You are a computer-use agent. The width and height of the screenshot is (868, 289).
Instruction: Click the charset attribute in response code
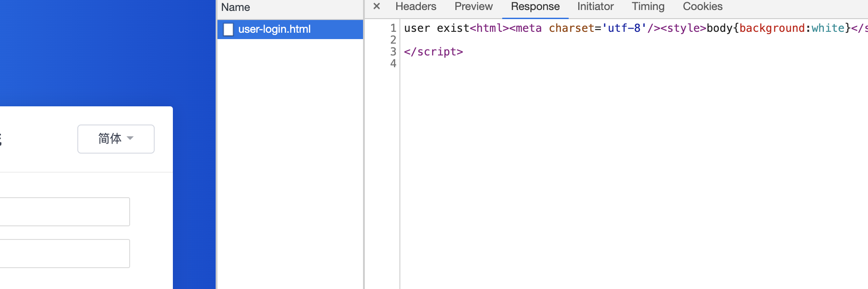click(x=571, y=28)
